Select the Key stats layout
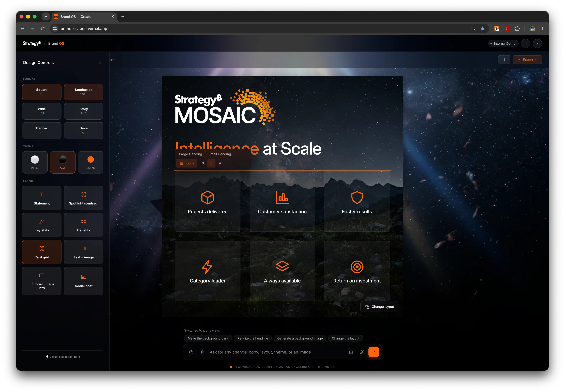Image resolution: width=565 pixels, height=392 pixels. tap(42, 225)
